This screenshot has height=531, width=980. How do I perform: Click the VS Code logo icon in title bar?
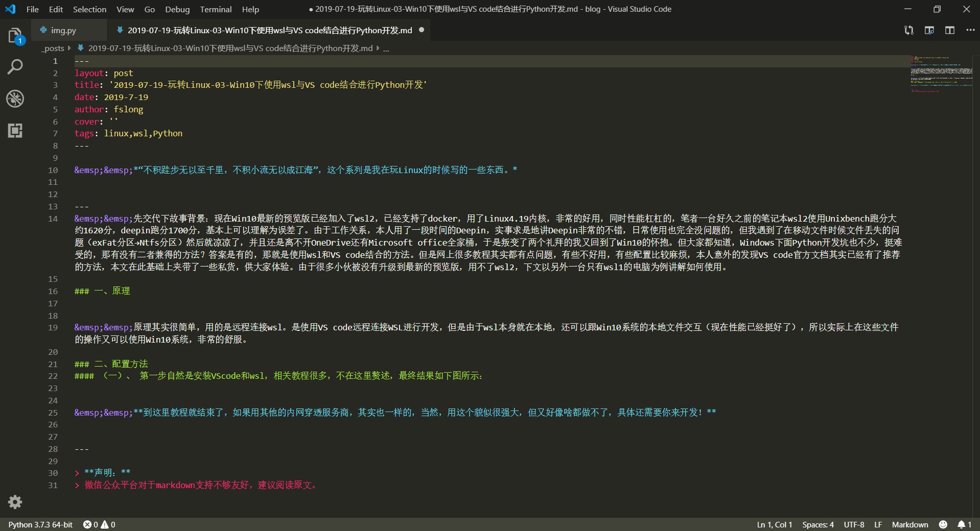tap(10, 9)
